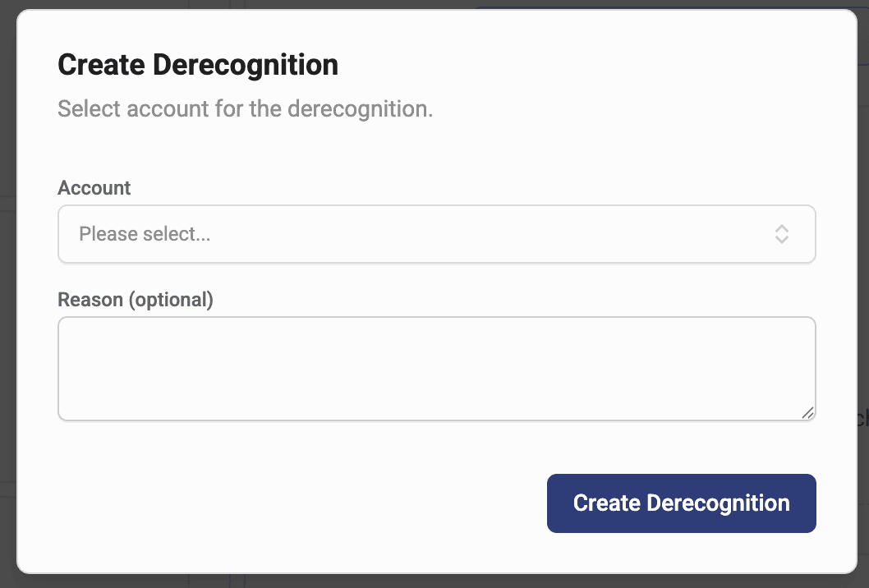Screen dimensions: 869x588
Task: Click the "Create Derecognition" dialog heading
Action: (198, 65)
